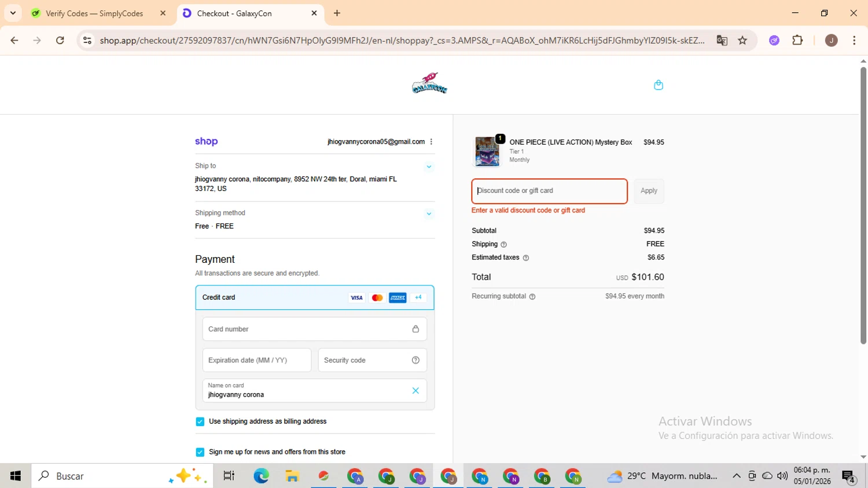This screenshot has height=488, width=868.
Task: Open the tab search dropdown arrow
Action: 13,13
